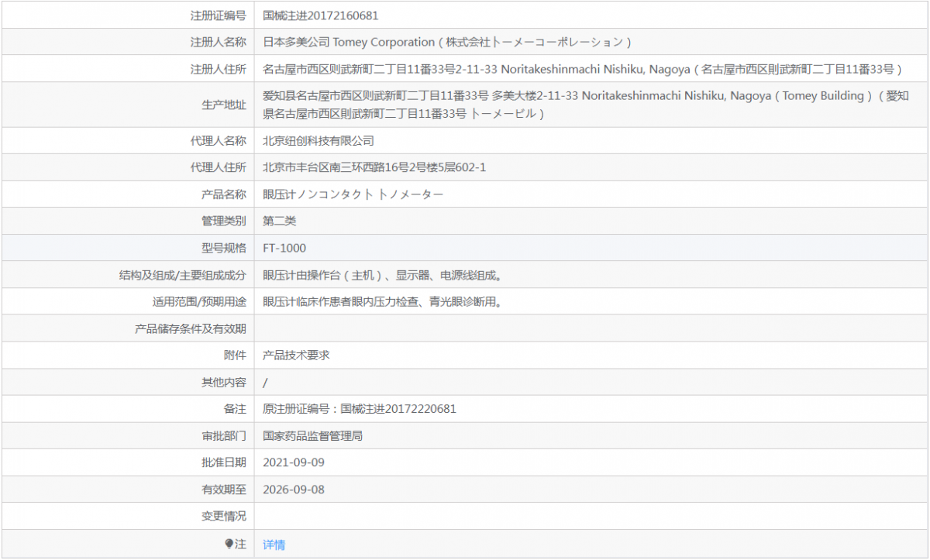Screen dimensions: 930x560
Task: Open the 详情 details link
Action: click(x=274, y=545)
